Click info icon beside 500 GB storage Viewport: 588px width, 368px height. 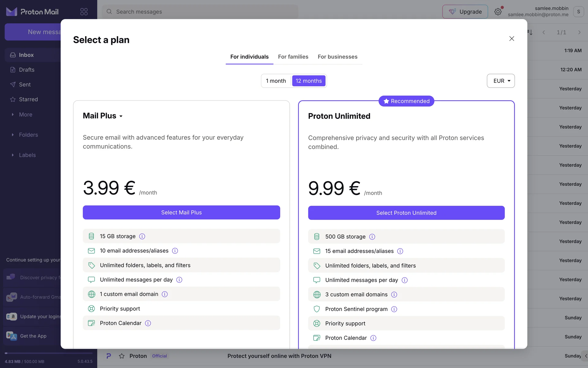click(x=372, y=237)
